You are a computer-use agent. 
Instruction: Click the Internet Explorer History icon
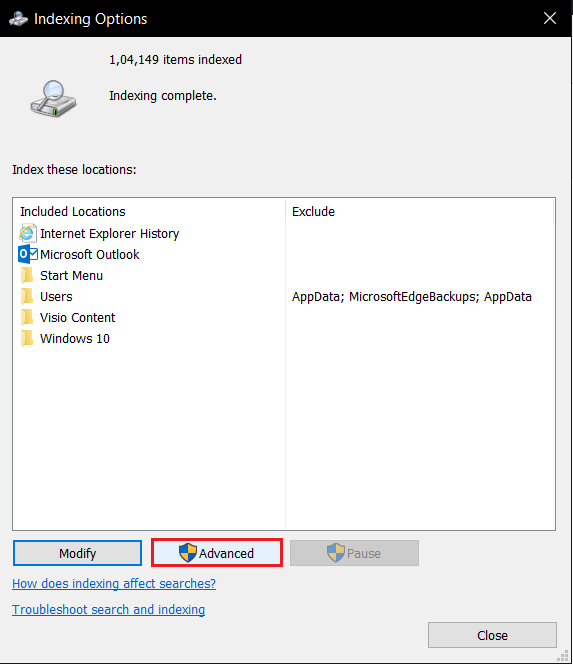28,233
